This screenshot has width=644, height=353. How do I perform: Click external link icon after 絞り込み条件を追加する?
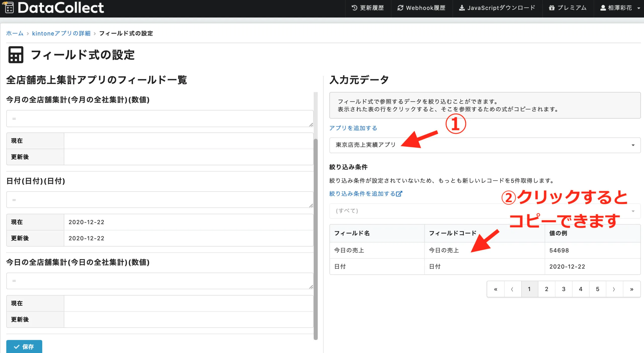pos(399,194)
